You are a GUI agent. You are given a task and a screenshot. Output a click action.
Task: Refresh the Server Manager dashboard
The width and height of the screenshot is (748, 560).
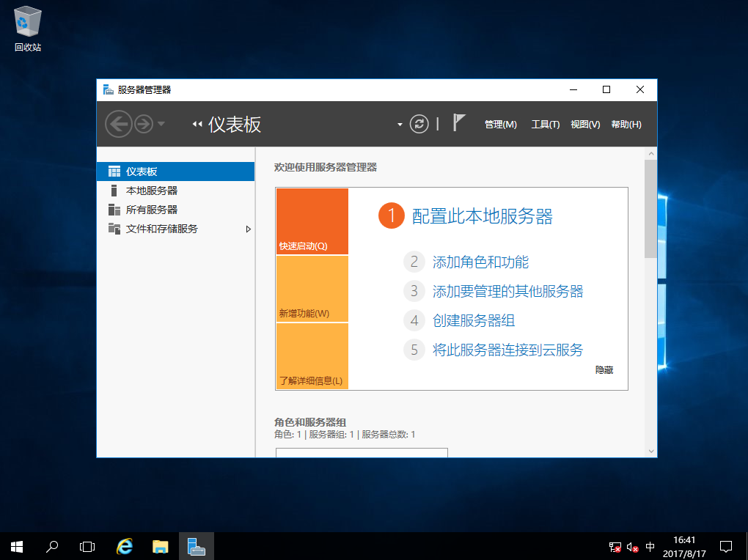pos(419,124)
